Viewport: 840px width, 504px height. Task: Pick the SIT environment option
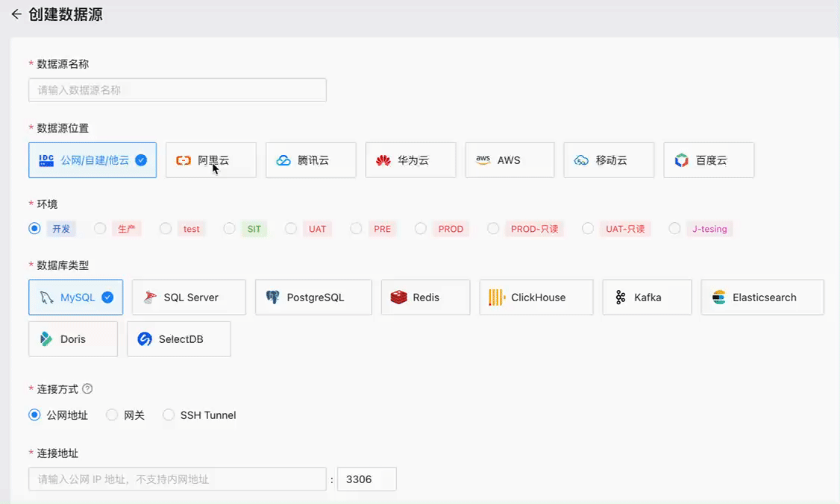[229, 229]
